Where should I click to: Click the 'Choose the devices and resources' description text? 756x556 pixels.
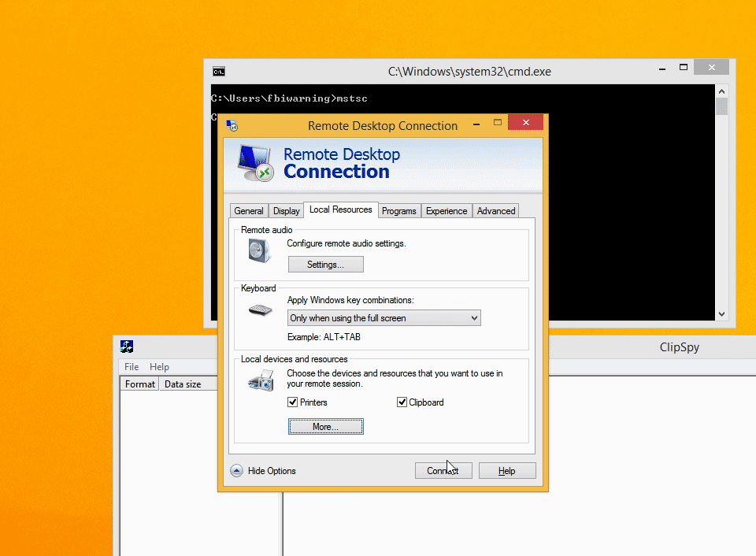tap(395, 379)
